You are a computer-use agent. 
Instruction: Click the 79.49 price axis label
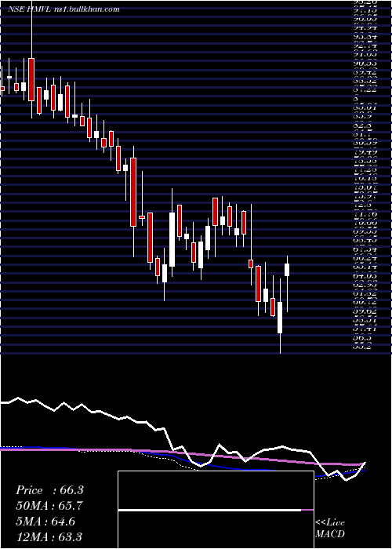pyautogui.click(x=365, y=152)
